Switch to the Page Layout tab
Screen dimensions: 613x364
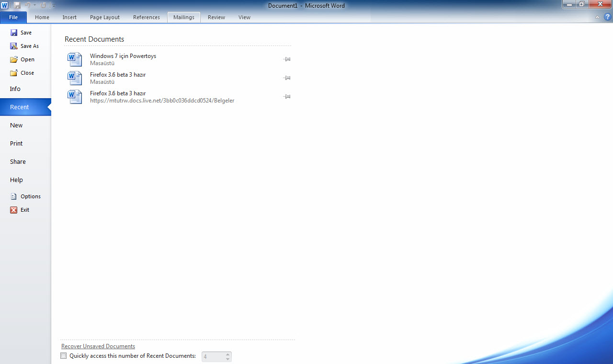(x=105, y=17)
